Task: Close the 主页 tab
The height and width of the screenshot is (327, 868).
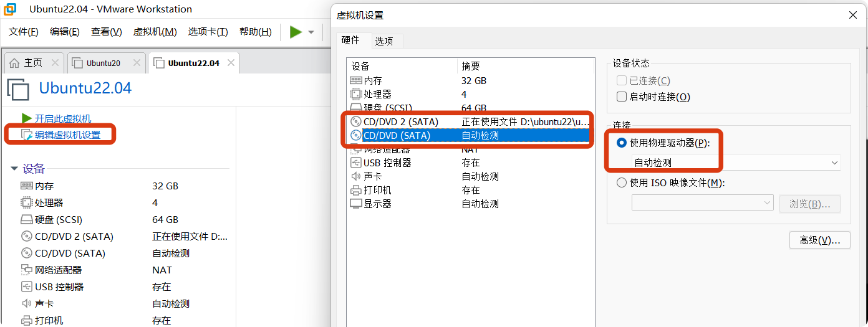Action: pyautogui.click(x=55, y=63)
